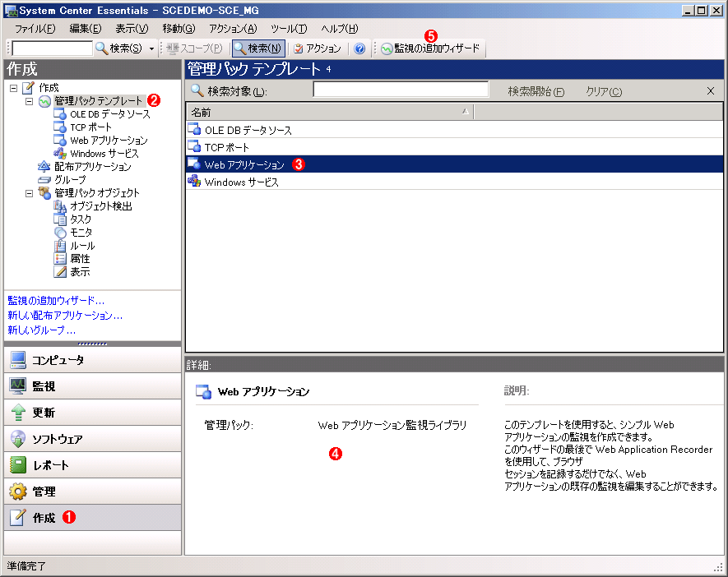Open the 検索(S) dropdown arrow
Viewport: 728px width, 577px height.
click(151, 48)
